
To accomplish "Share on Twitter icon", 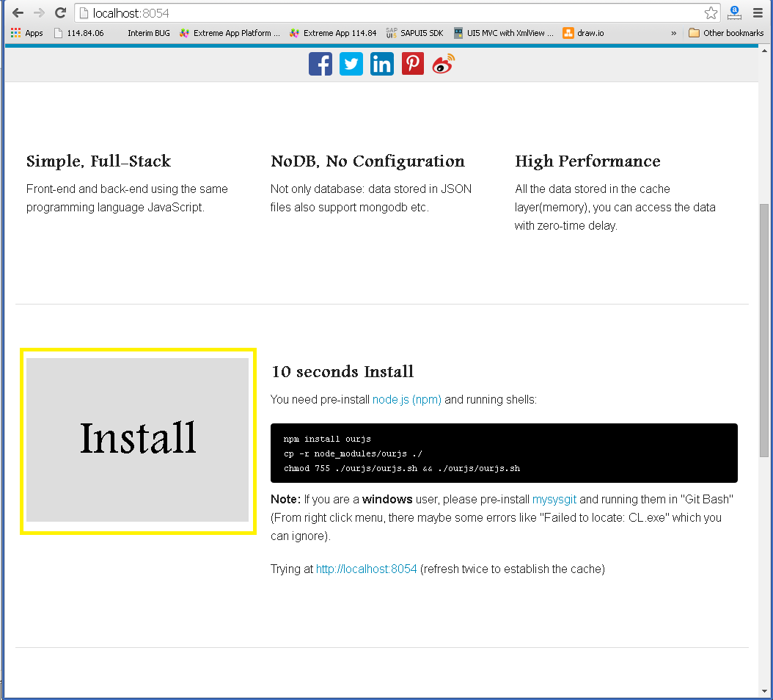I will (x=351, y=64).
